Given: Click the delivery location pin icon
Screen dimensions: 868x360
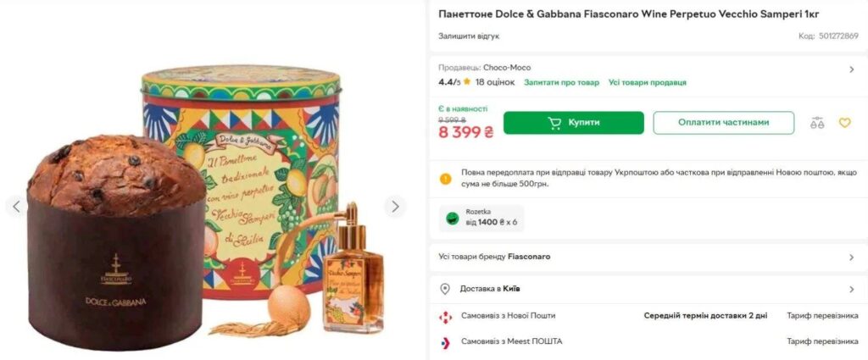Looking at the screenshot, I should tap(445, 289).
